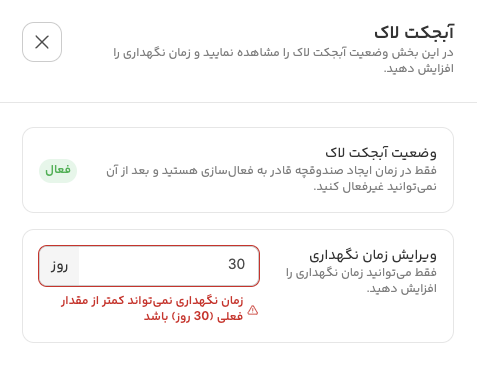Click the روز unit suffix box
Viewport: 477px width, 369px height.
pos(59,266)
